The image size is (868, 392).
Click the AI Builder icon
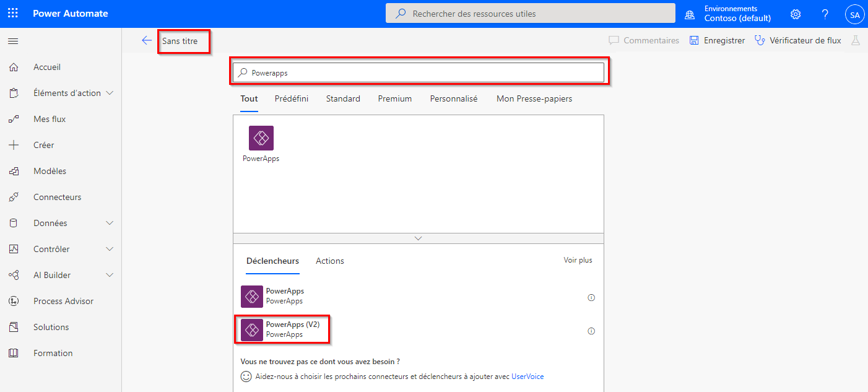[x=14, y=275]
